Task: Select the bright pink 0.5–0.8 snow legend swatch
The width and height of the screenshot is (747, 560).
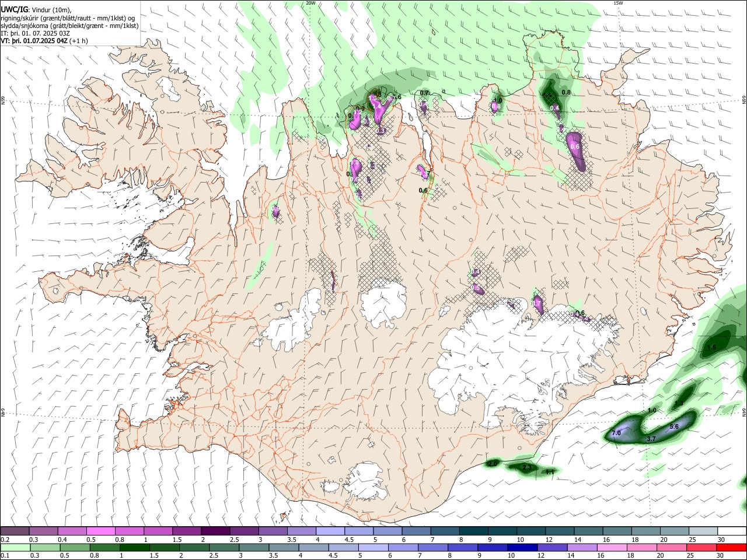Action: pos(100,531)
